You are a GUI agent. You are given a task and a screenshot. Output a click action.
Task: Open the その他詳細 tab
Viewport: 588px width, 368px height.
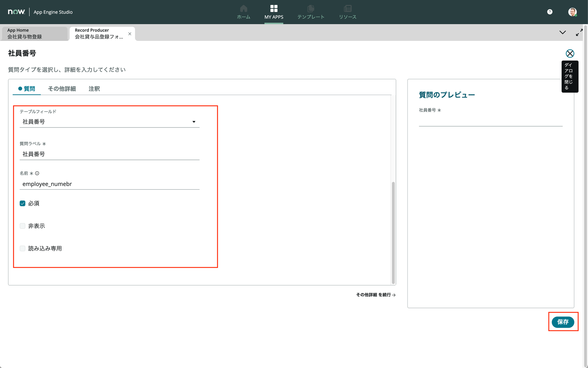62,89
